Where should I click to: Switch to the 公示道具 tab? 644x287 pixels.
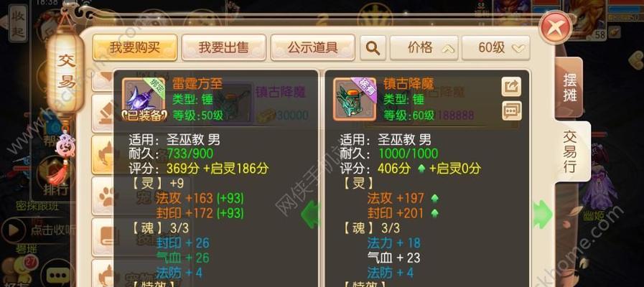pos(312,47)
